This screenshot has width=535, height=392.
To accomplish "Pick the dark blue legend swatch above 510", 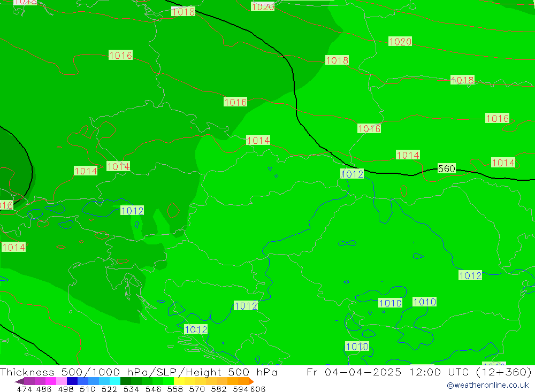I will 72,381.
